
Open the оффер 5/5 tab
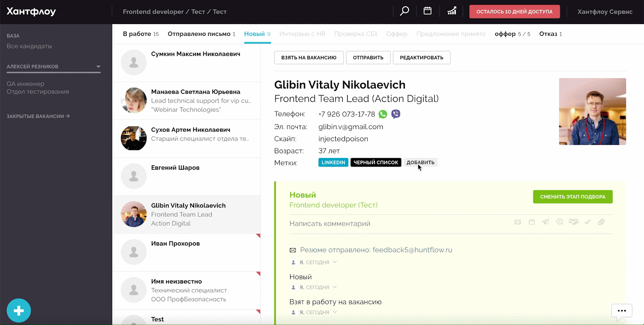coord(512,34)
